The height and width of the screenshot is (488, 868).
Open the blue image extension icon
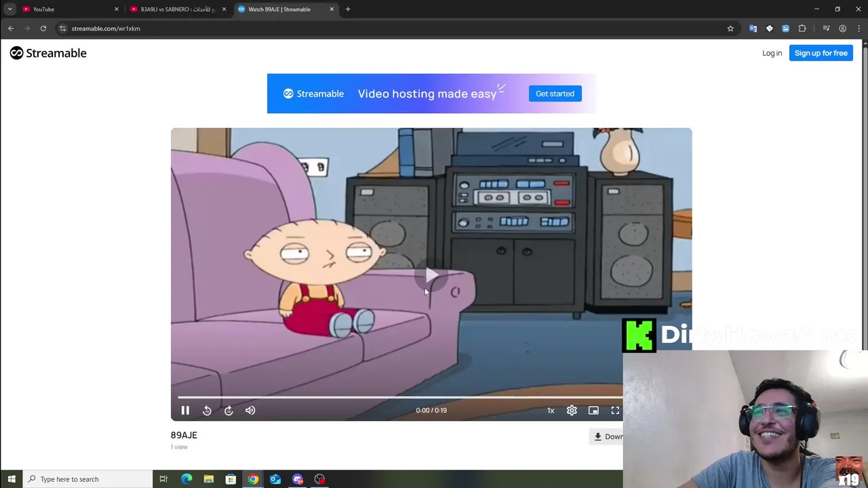[785, 28]
